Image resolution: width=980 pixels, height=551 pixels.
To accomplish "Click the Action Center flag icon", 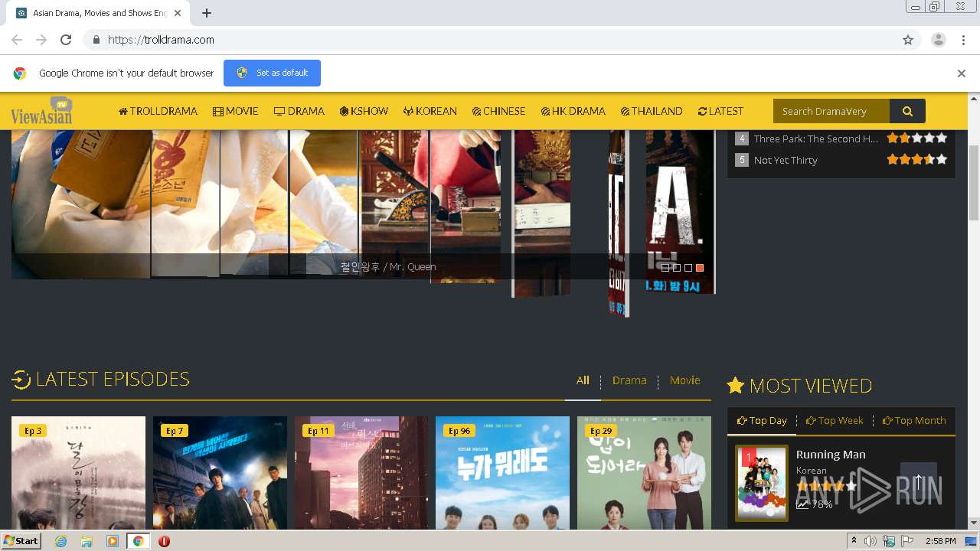I will tap(906, 541).
